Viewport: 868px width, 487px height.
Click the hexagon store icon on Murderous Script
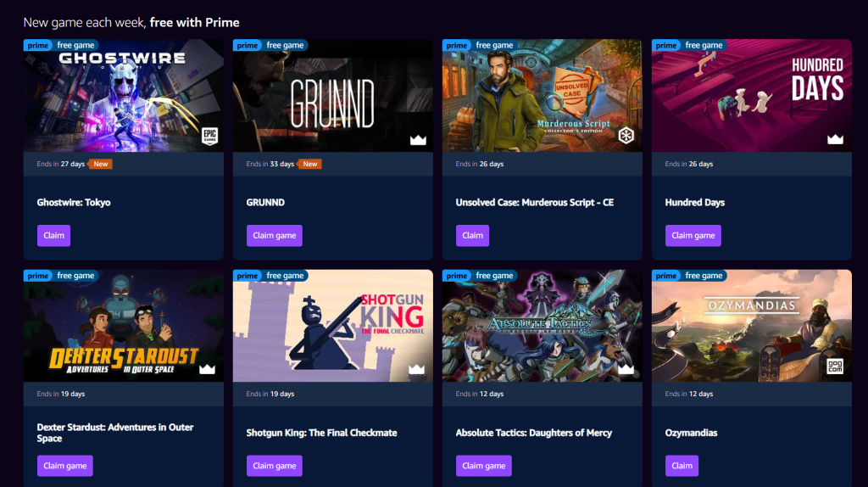tap(626, 135)
